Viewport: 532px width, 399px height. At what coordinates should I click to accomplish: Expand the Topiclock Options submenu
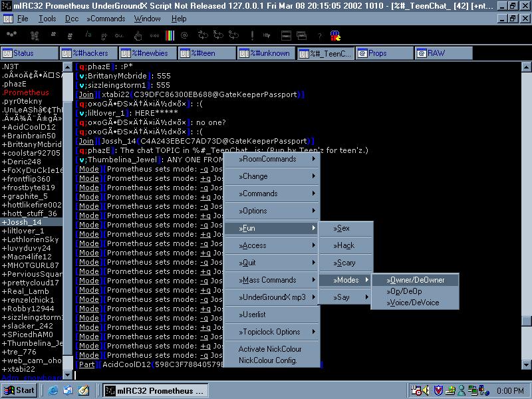click(271, 332)
